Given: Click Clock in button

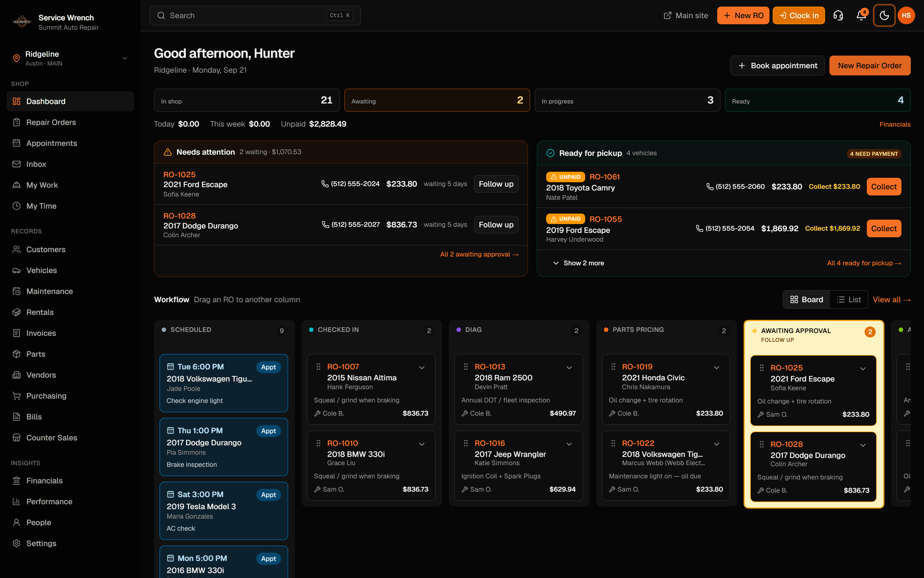Looking at the screenshot, I should click(x=798, y=15).
